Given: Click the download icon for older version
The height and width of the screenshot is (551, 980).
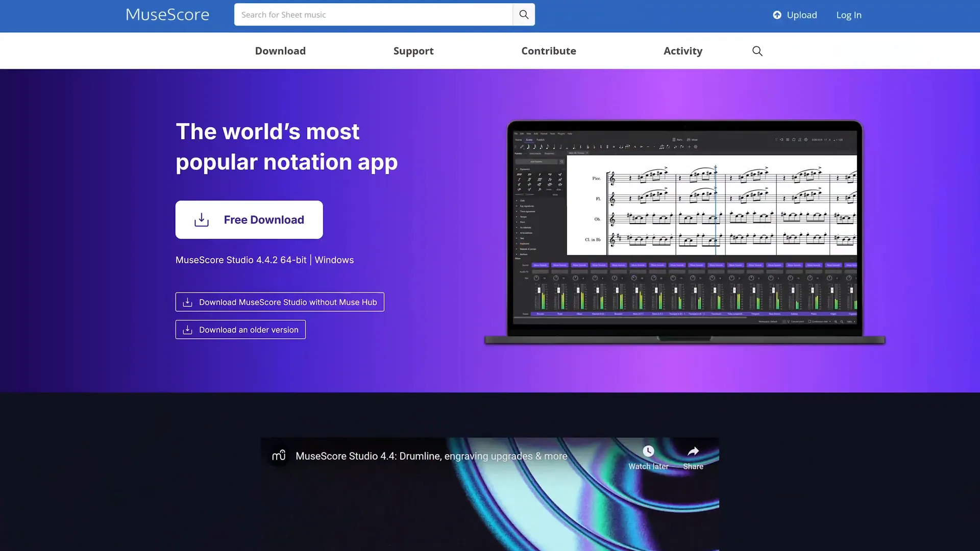Looking at the screenshot, I should tap(187, 329).
